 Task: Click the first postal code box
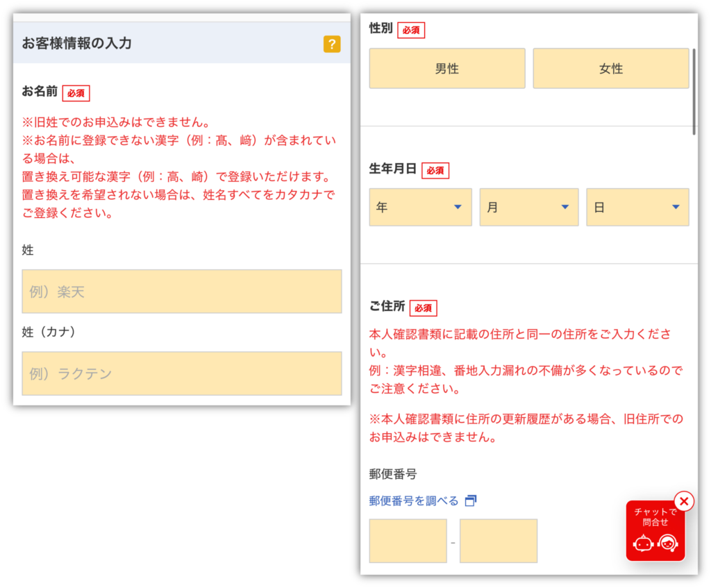pos(408,540)
